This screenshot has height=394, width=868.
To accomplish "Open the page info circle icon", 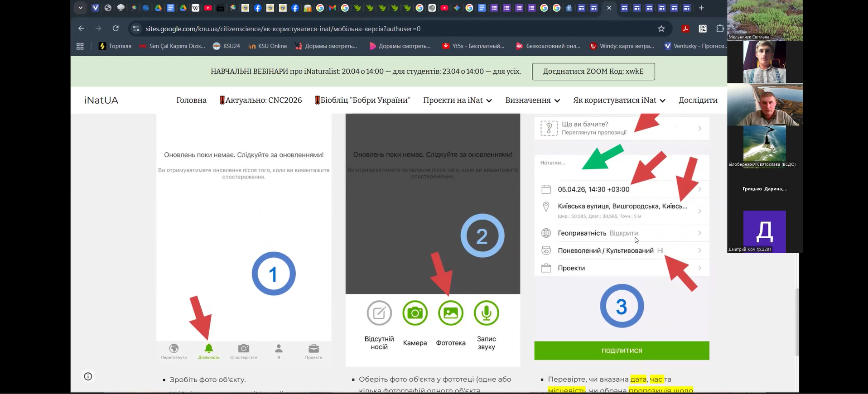I will (x=88, y=376).
